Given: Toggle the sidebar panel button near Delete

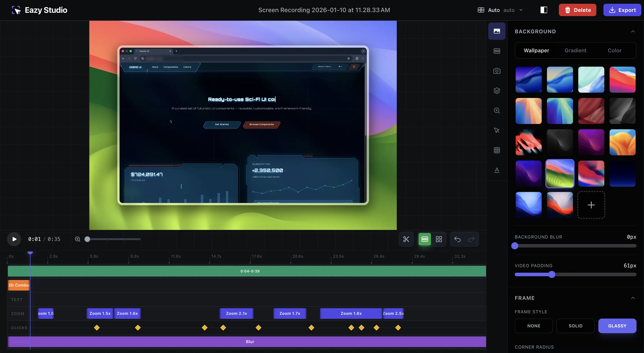Looking at the screenshot, I should (x=543, y=10).
